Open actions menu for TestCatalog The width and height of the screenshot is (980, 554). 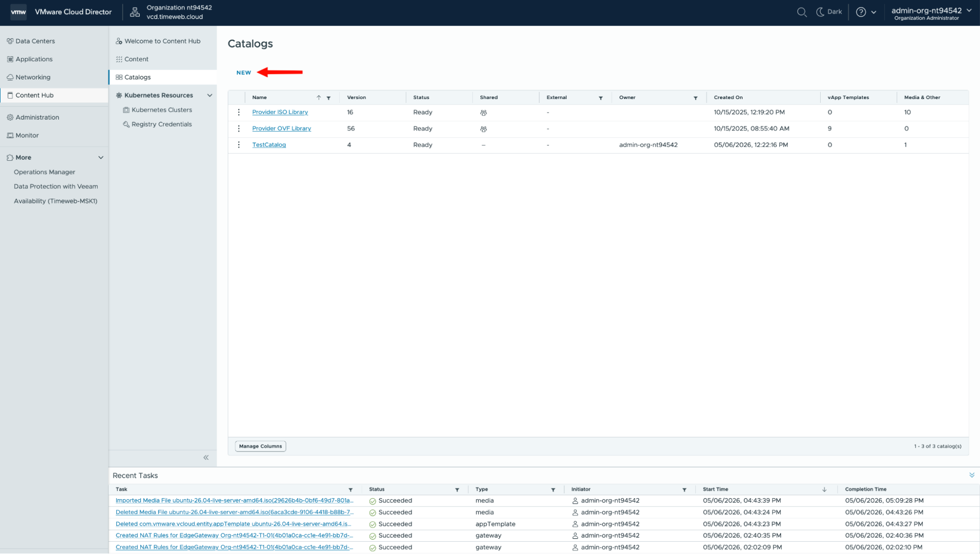pos(239,145)
